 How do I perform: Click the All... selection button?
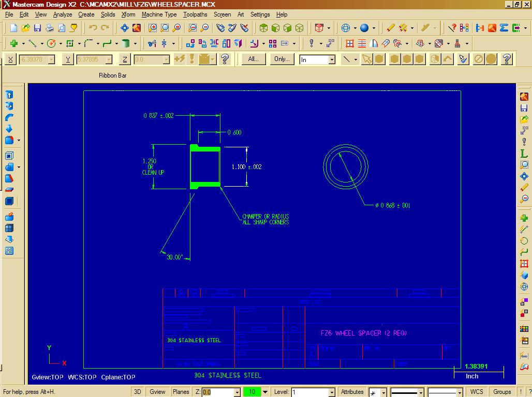(253, 59)
